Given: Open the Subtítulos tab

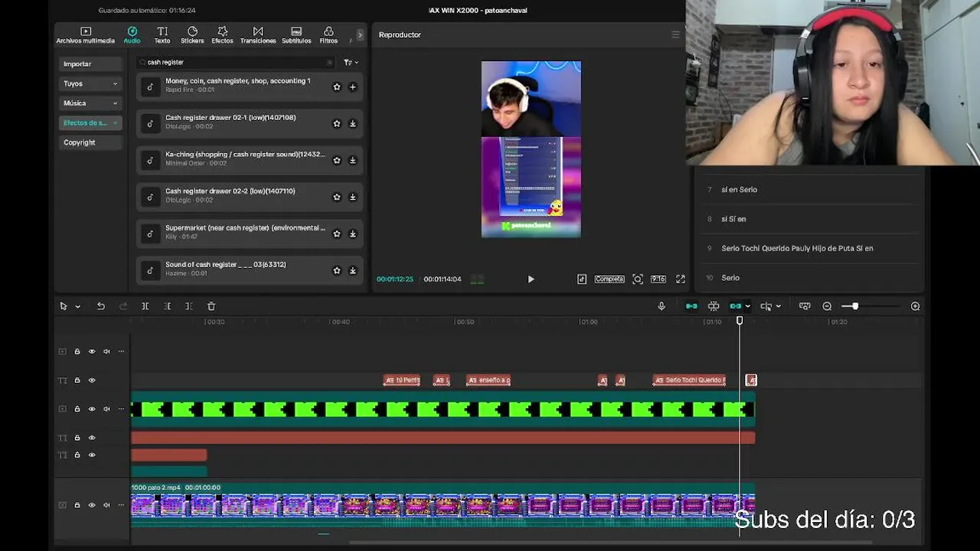Looking at the screenshot, I should 296,35.
